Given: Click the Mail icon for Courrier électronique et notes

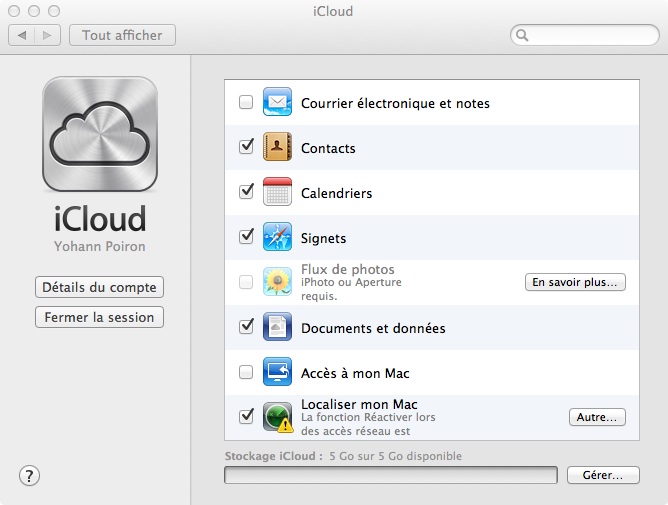Looking at the screenshot, I should coord(277,103).
